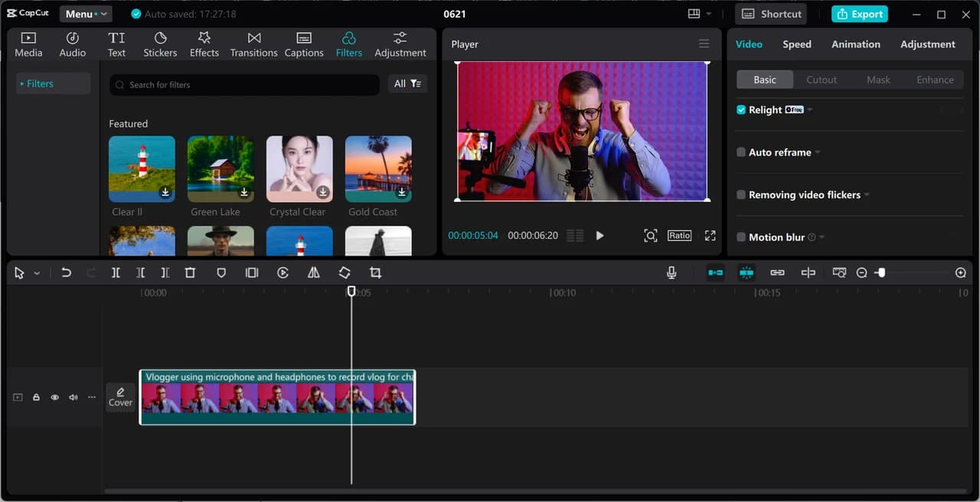Open the right-panel Adjustment tab
The image size is (980, 502).
928,44
